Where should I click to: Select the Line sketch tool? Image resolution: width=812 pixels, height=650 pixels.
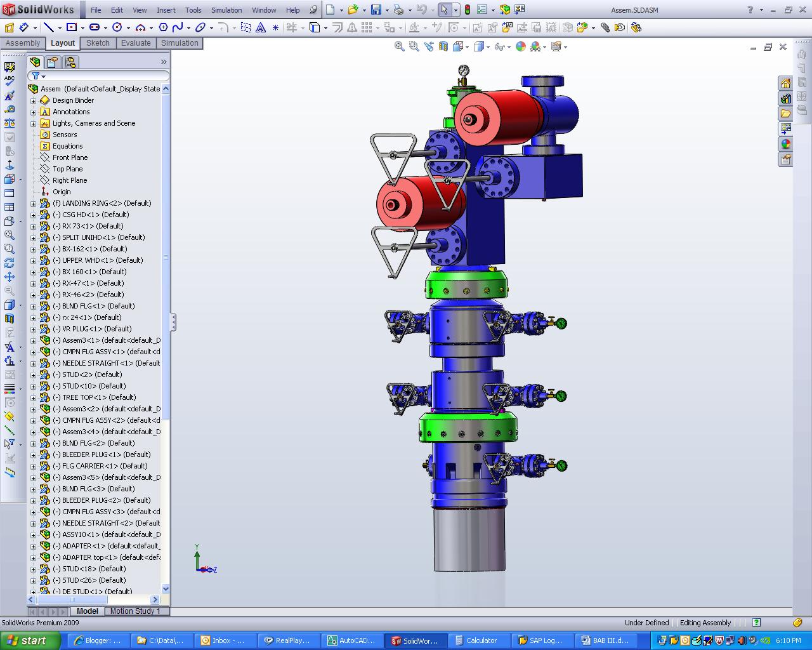[x=50, y=27]
